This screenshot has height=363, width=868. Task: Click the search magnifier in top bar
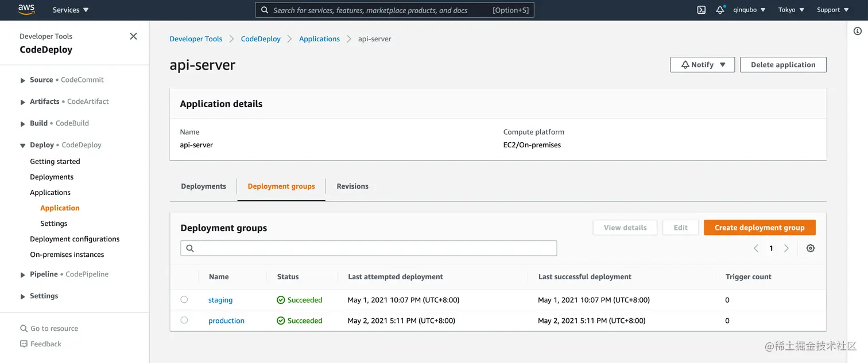[x=265, y=10]
